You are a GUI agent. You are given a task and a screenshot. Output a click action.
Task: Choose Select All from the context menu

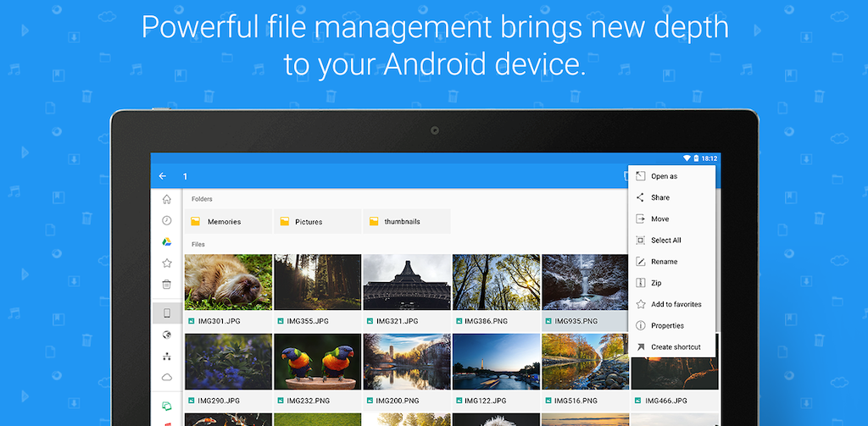point(671,241)
